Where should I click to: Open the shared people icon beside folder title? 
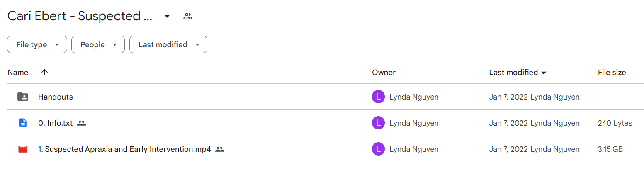[x=188, y=17]
